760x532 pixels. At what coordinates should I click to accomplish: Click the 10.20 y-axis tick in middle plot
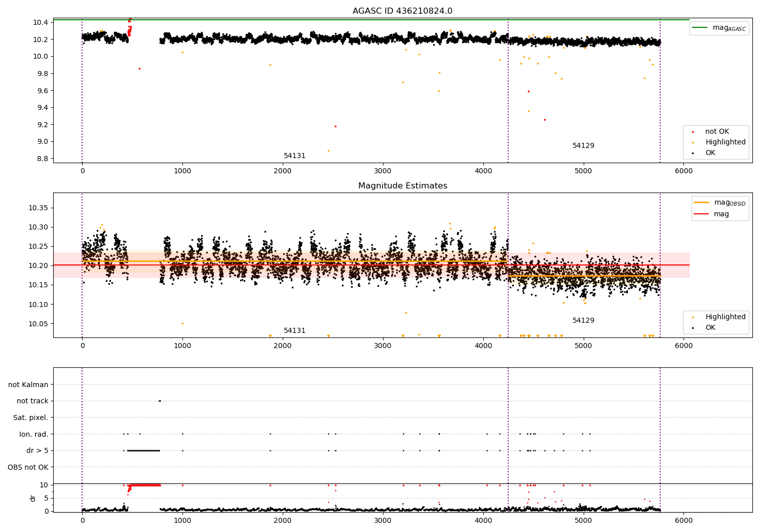click(x=39, y=266)
